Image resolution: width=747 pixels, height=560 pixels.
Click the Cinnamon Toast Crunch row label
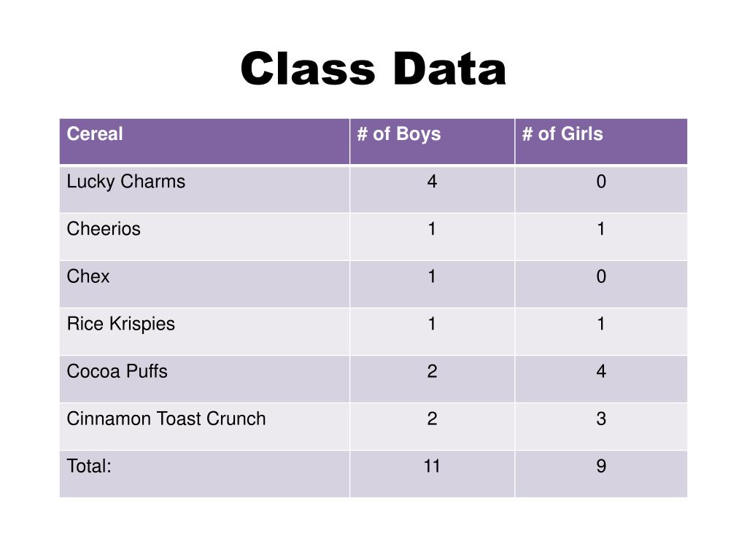click(166, 419)
